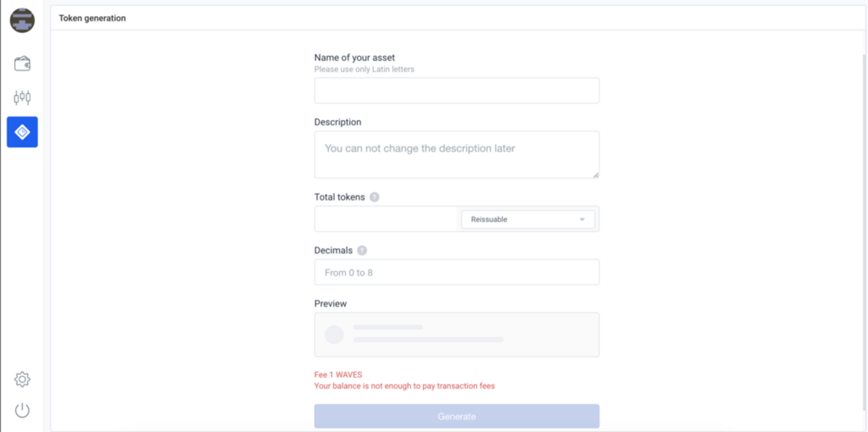868x432 pixels.
Task: Click the Decimals help icon
Action: 362,250
